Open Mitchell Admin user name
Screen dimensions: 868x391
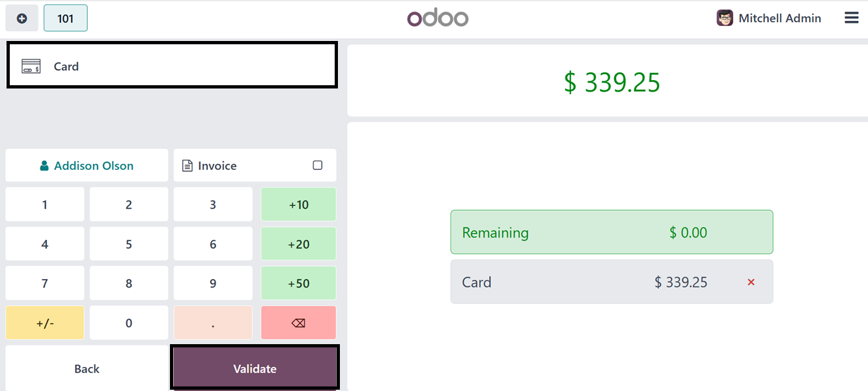tap(779, 18)
